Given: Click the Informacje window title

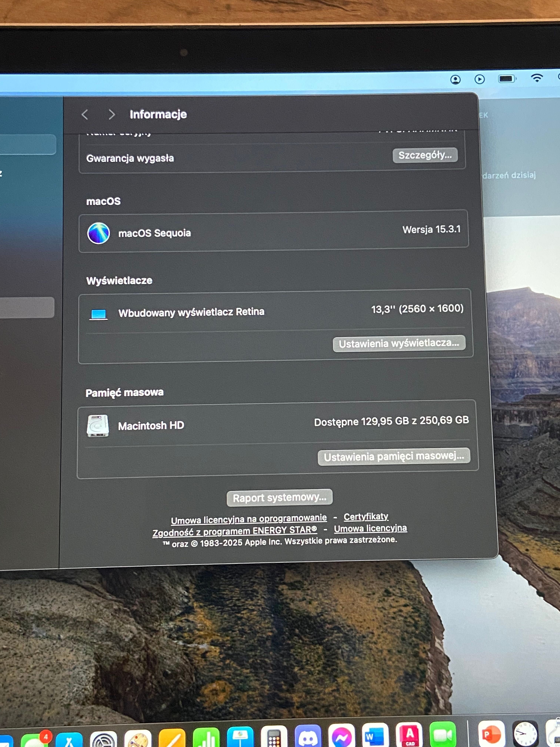Looking at the screenshot, I should coord(158,114).
